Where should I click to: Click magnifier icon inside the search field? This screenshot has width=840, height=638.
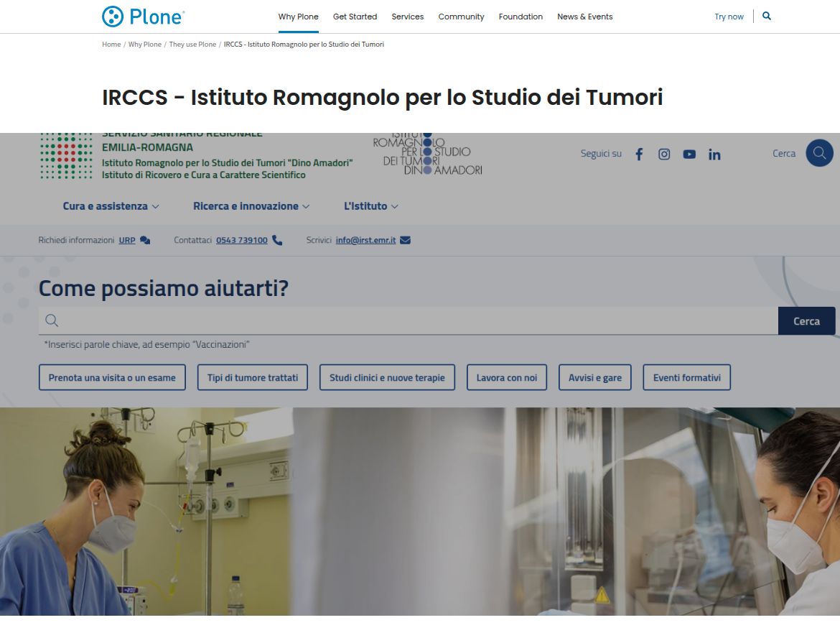click(x=52, y=320)
